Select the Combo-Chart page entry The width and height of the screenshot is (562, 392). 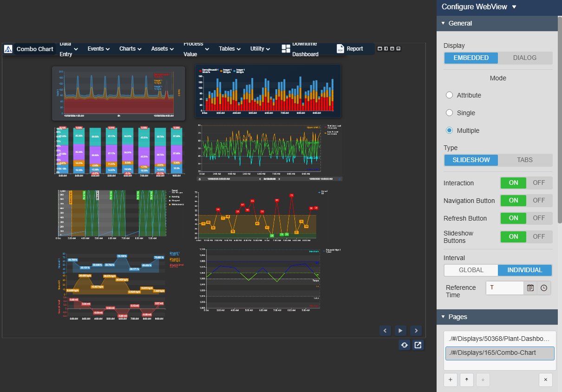point(499,353)
